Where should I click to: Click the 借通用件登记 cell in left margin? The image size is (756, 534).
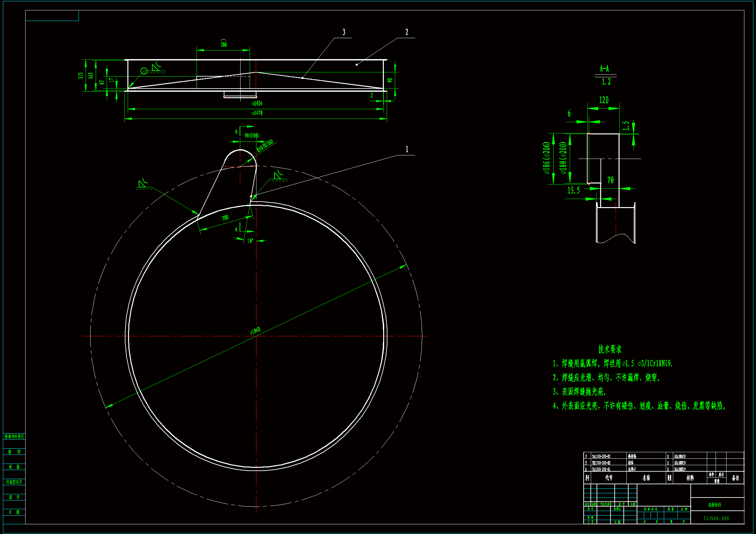14,437
